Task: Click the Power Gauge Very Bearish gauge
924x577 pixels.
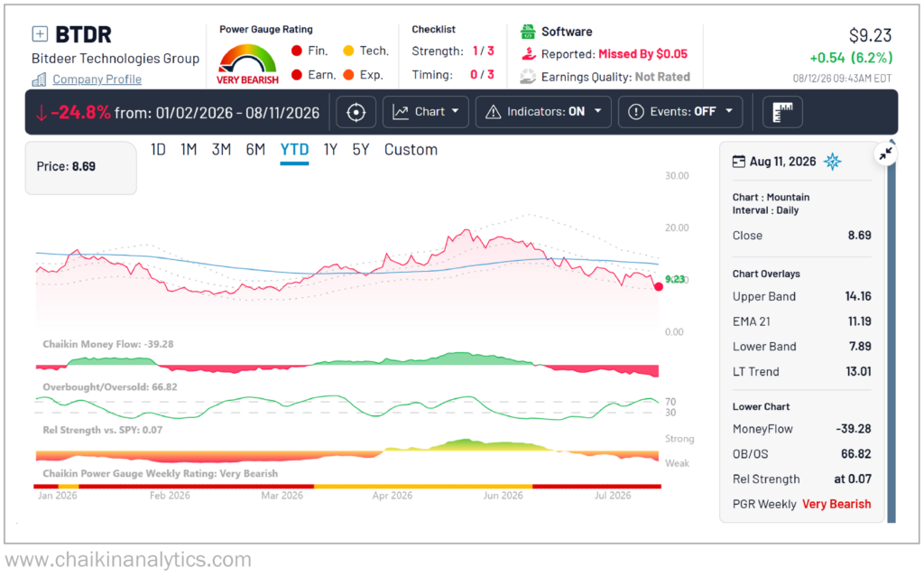Action: (247, 64)
